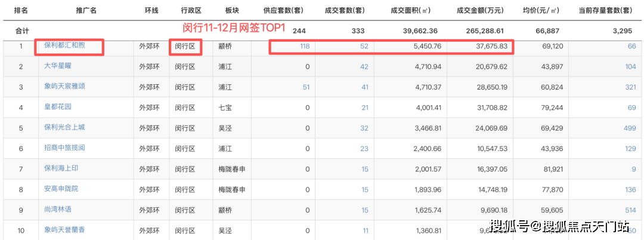The image size is (644, 240).
Task: Click the 招商中旅揽阅 project link
Action: click(x=64, y=147)
